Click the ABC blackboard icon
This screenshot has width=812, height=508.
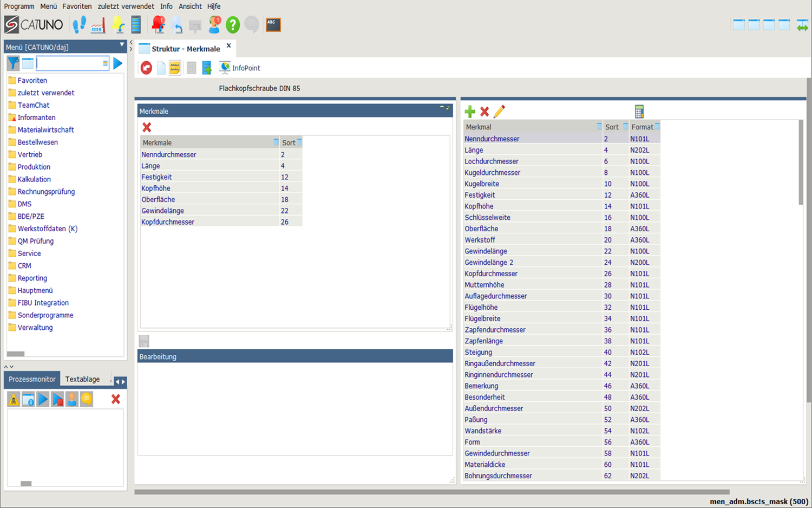273,24
